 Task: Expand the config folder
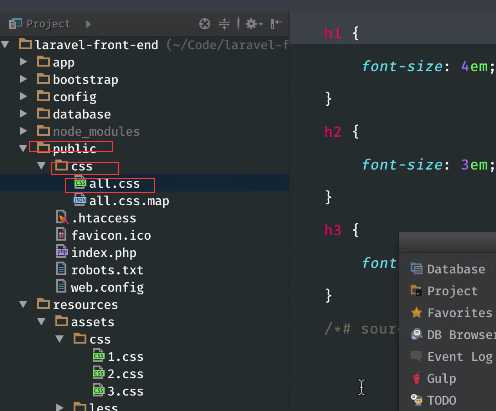coord(23,96)
